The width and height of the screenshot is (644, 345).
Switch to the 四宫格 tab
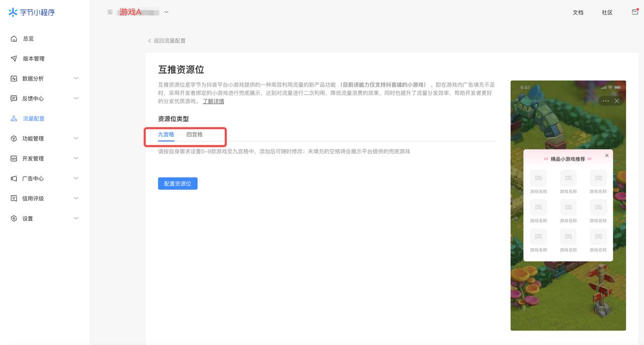[x=194, y=135]
